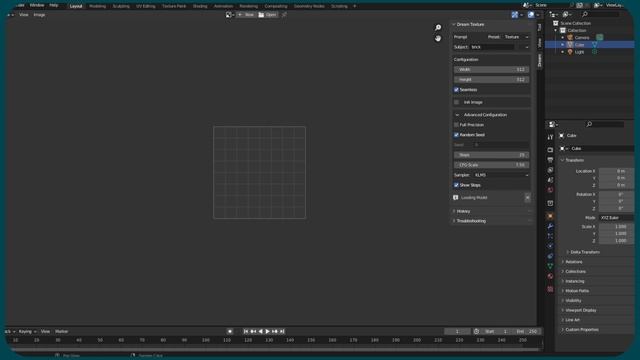Adjust the CFG Scale slider field
640x360 pixels.
click(x=491, y=165)
